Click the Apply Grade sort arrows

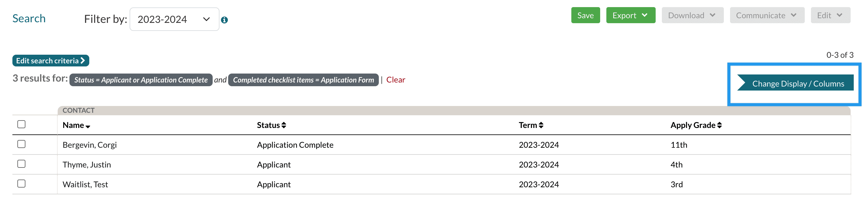(x=720, y=125)
